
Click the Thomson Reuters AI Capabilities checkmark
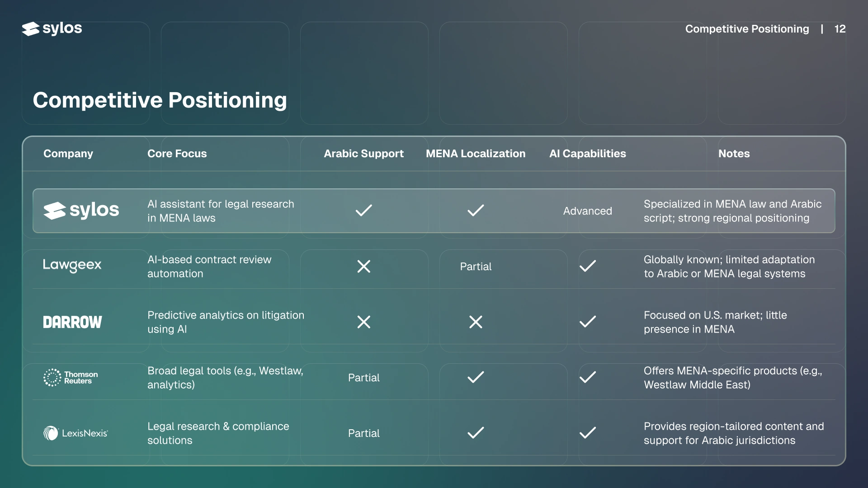588,377
